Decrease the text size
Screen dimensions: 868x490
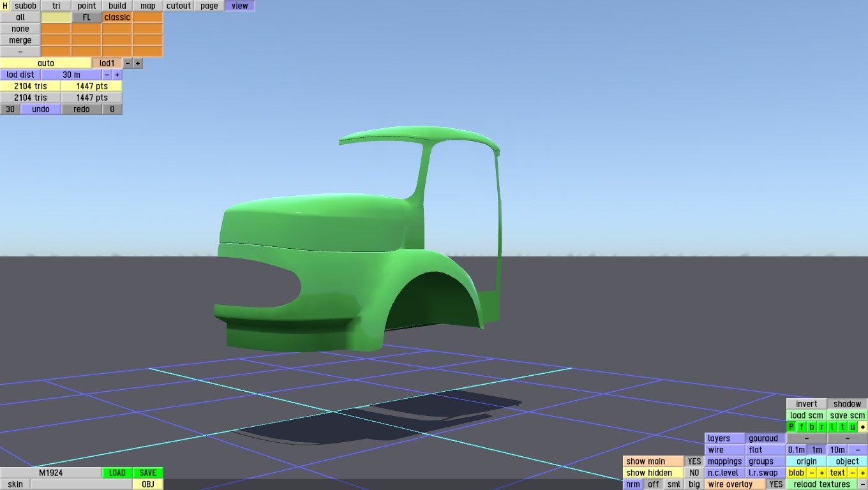coord(853,473)
